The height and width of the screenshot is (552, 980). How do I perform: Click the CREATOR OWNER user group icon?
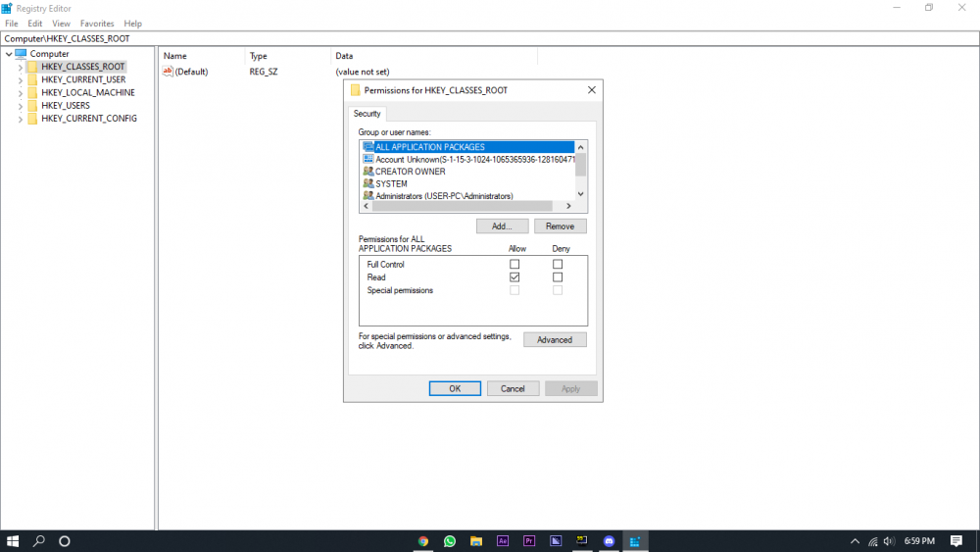[368, 172]
